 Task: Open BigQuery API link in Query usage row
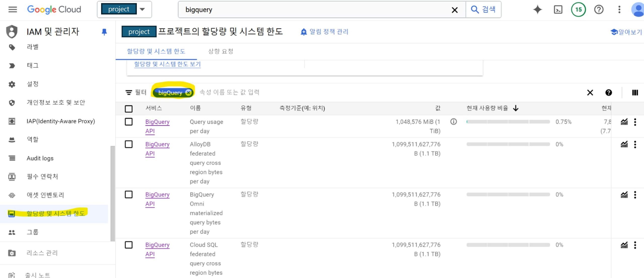157,126
